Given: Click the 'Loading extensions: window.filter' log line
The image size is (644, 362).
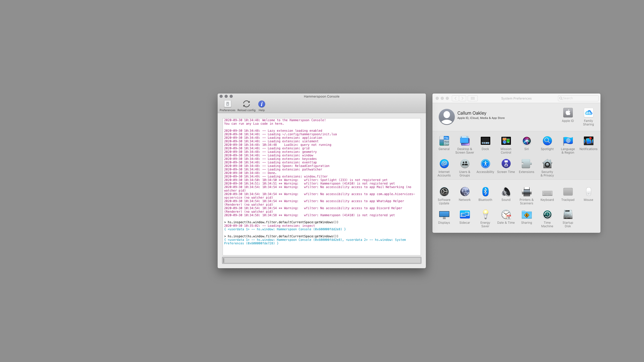Looking at the screenshot, I should coord(276,176).
